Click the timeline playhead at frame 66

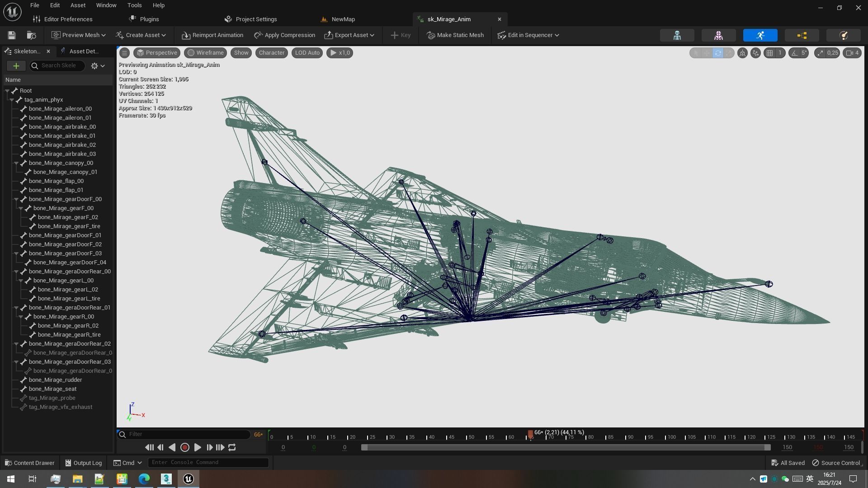coord(530,434)
